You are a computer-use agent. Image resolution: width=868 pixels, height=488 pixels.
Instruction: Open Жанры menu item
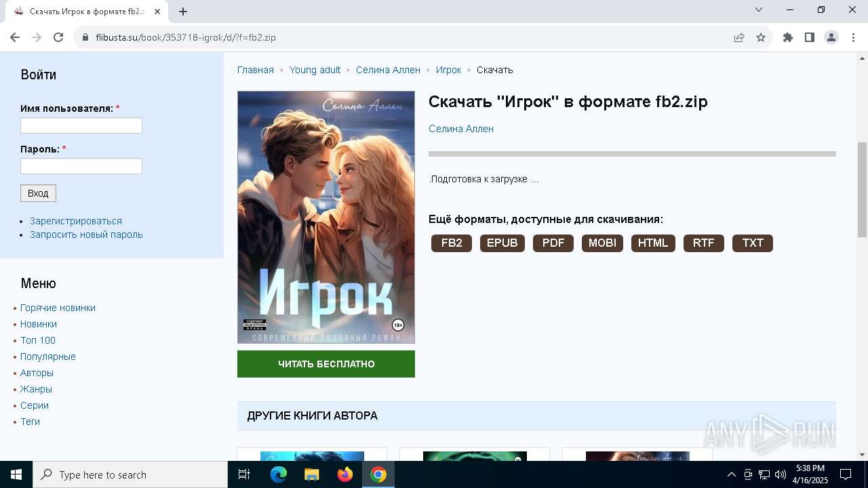(36, 389)
